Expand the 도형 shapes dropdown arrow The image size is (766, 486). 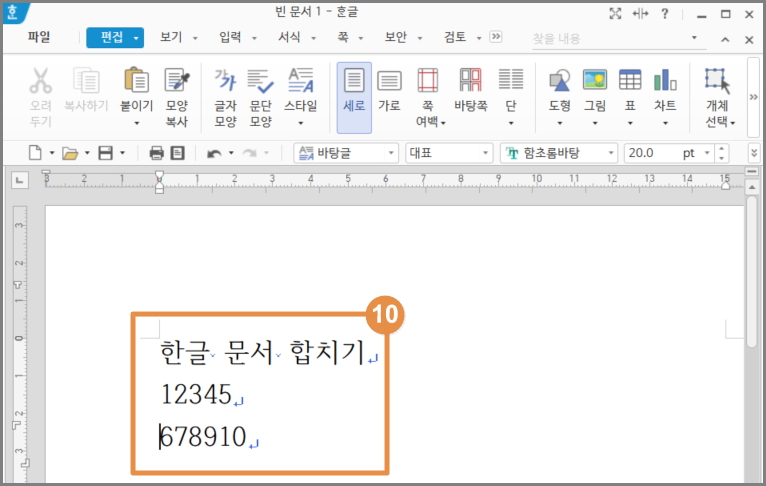tap(560, 124)
